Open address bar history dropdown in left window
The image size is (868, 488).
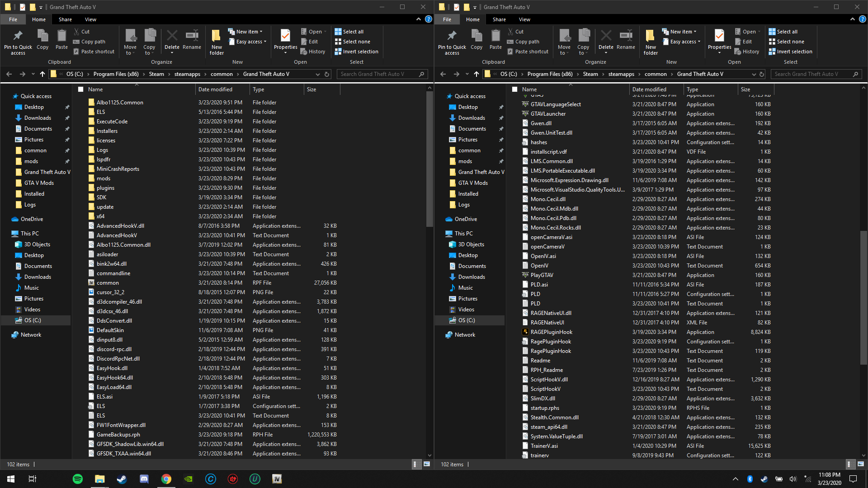point(317,74)
